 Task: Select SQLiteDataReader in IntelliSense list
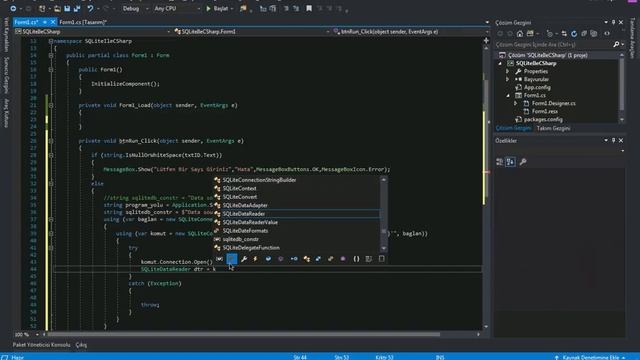297,214
